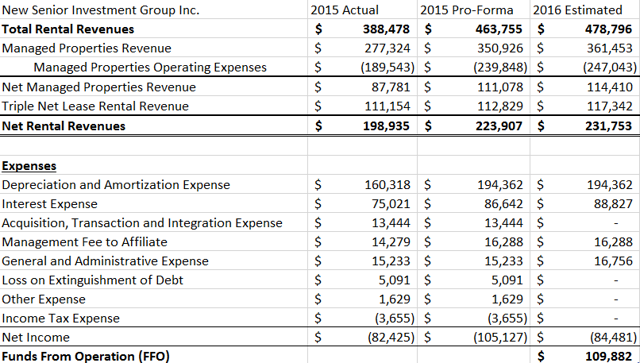Select the Total Rental Revenues label cell
The width and height of the screenshot is (640, 363).
[x=154, y=29]
